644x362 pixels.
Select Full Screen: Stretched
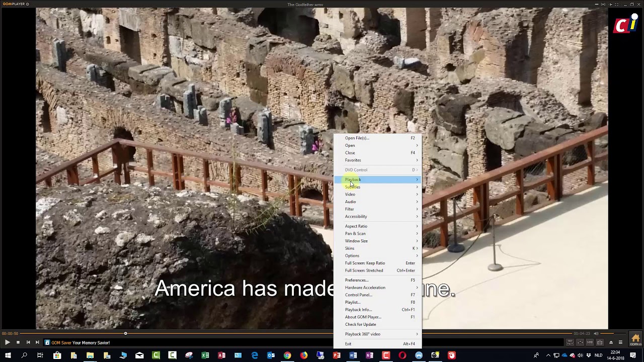point(378,270)
